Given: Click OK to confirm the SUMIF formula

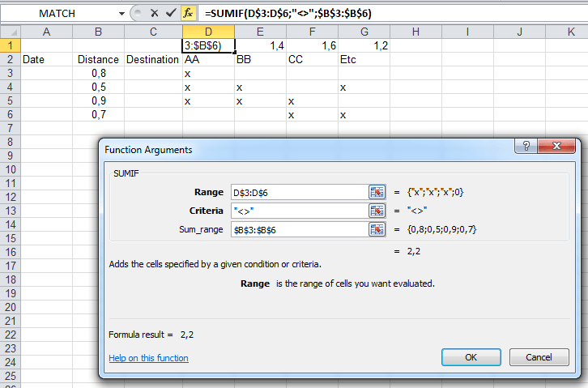Looking at the screenshot, I should pyautogui.click(x=471, y=357).
